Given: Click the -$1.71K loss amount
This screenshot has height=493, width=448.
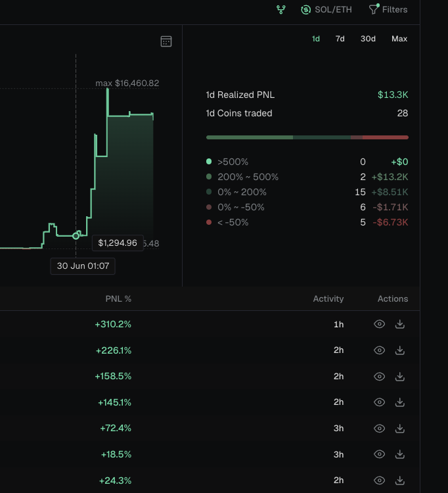Looking at the screenshot, I should pos(390,207).
